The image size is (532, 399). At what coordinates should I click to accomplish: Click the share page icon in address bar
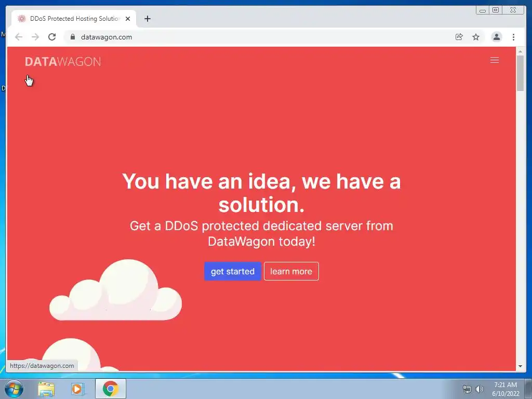[459, 37]
